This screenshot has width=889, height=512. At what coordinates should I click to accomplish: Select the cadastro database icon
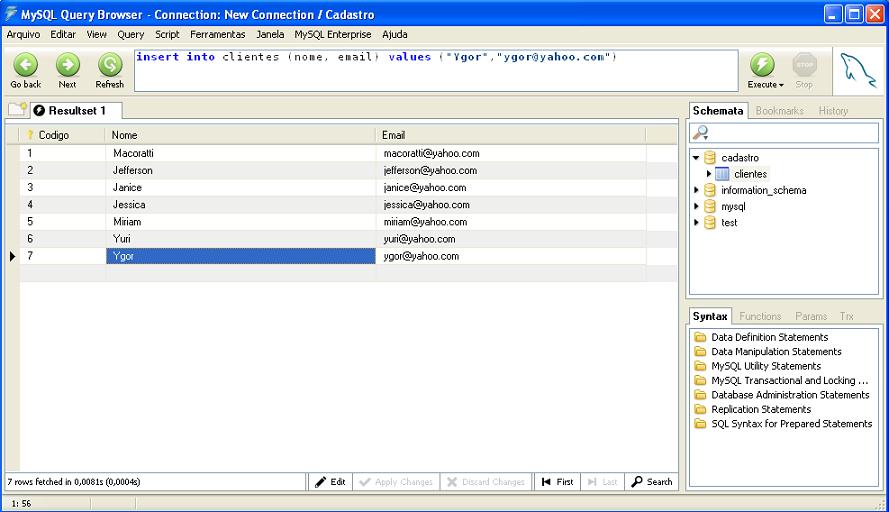pyautogui.click(x=710, y=158)
